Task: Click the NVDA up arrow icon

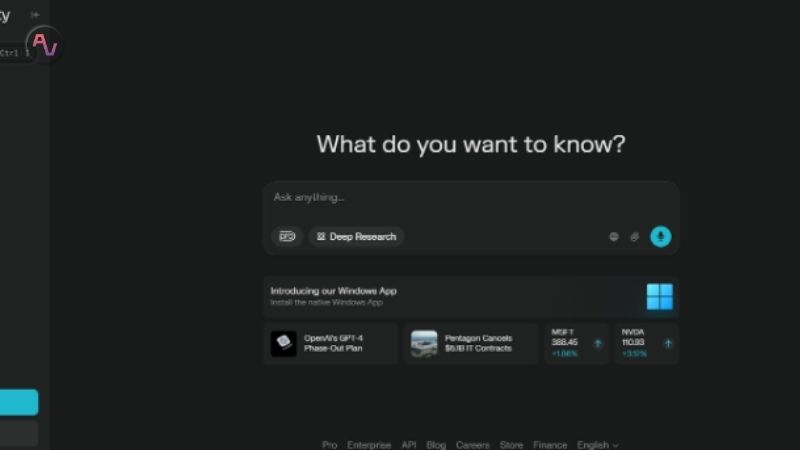Action: click(x=668, y=343)
